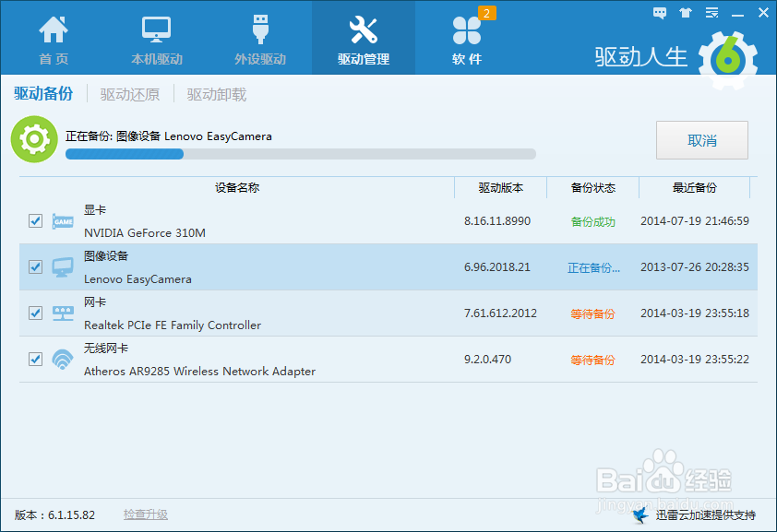The width and height of the screenshot is (777, 532).
Task: Click the 驱动人生 6 gear logo
Action: point(727,60)
